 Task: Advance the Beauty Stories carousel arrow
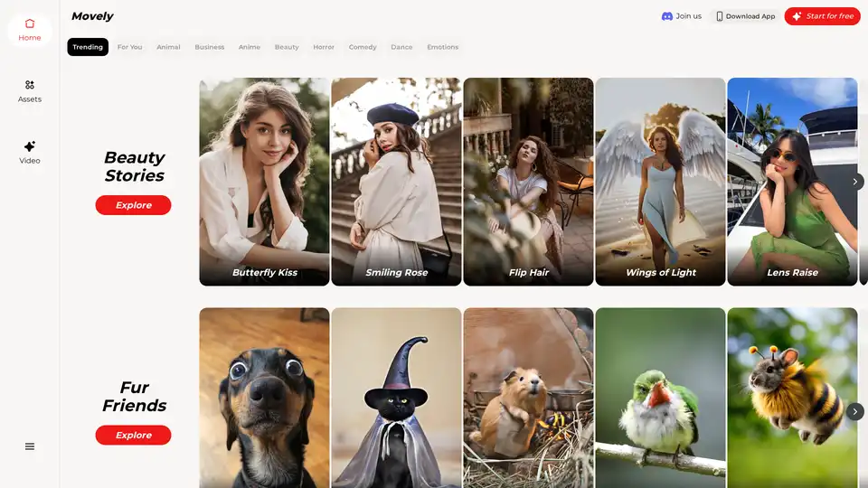pyautogui.click(x=854, y=182)
